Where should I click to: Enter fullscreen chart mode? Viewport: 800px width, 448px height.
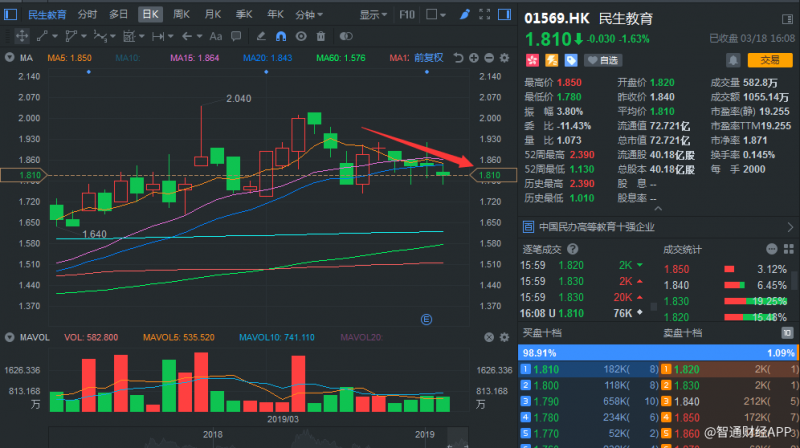pos(485,14)
